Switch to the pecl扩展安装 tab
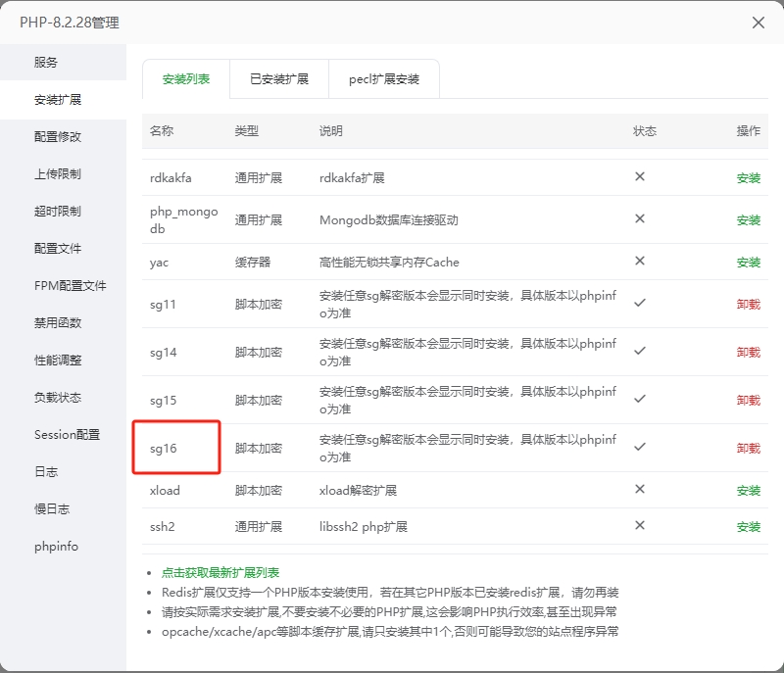 [x=384, y=79]
